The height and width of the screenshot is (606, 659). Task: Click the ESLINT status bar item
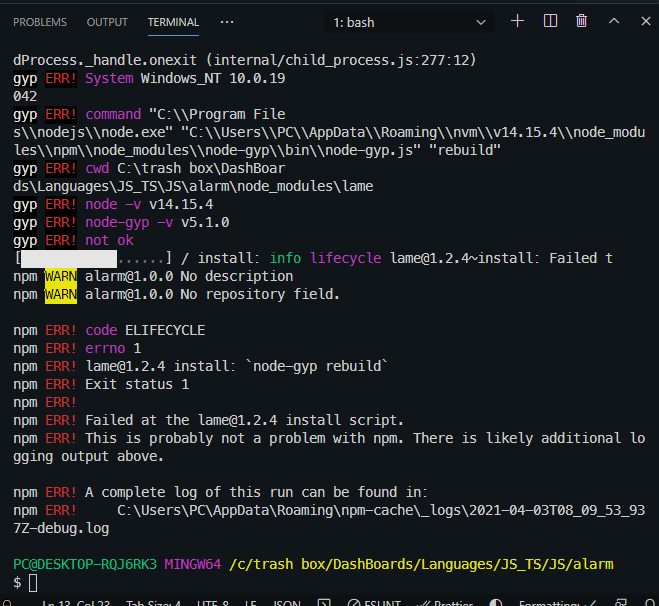pos(374,603)
